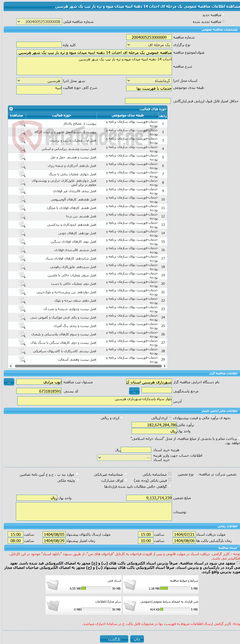Open view icon for row 16 قالب‌بندی فولادی
The height and width of the screenshot is (644, 240).
tap(22, 250)
